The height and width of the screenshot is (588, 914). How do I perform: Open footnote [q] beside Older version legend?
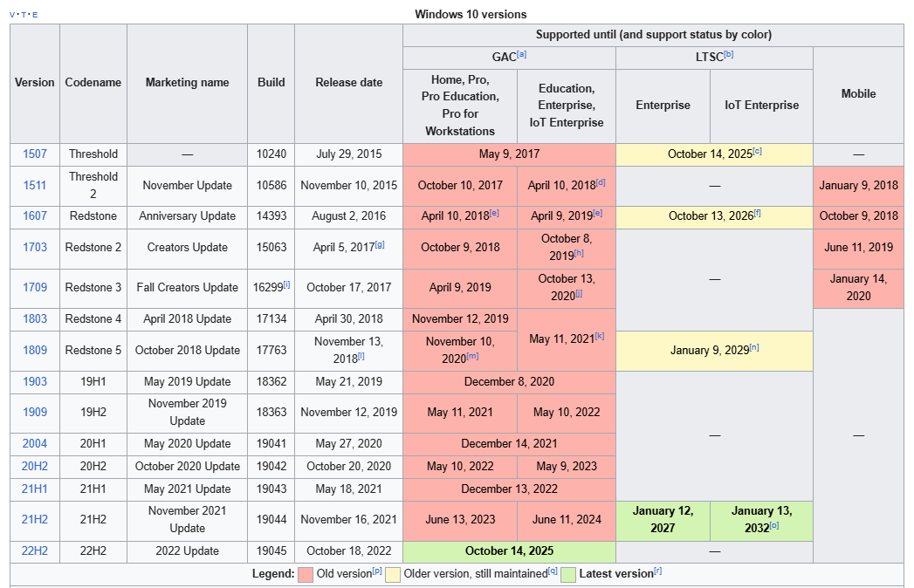pyautogui.click(x=553, y=571)
